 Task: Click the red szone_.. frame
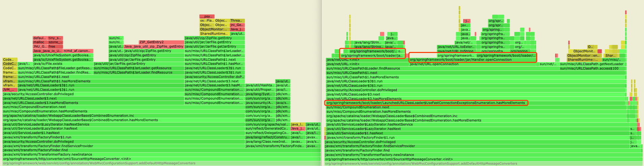click(55, 42)
